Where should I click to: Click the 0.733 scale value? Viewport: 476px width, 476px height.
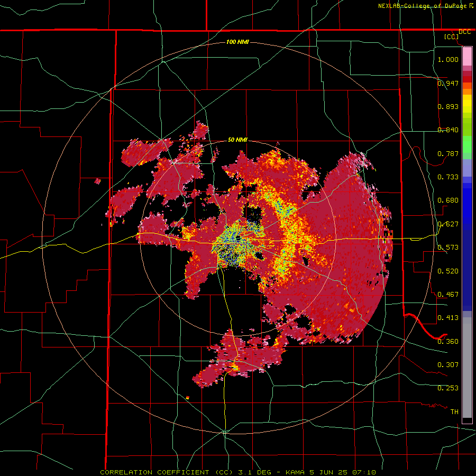coord(448,177)
